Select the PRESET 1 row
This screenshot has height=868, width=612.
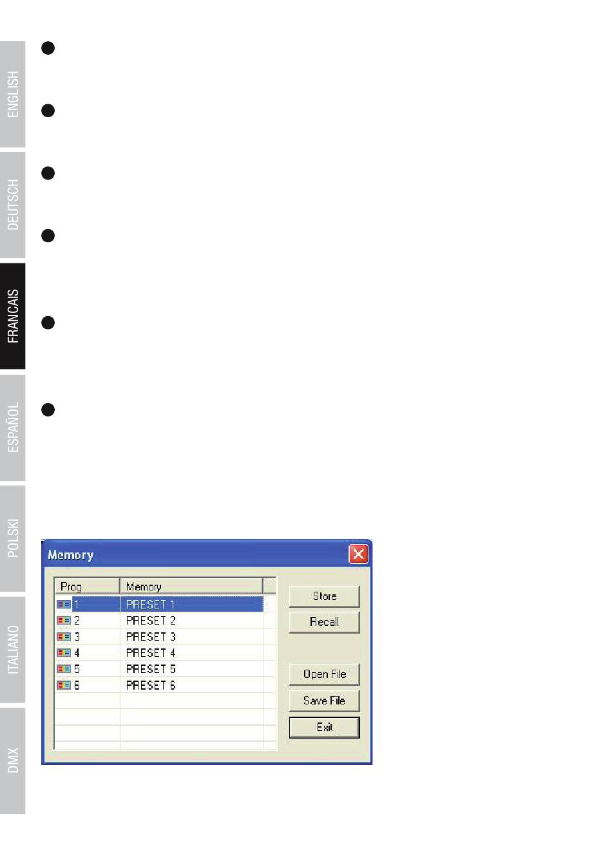click(159, 605)
